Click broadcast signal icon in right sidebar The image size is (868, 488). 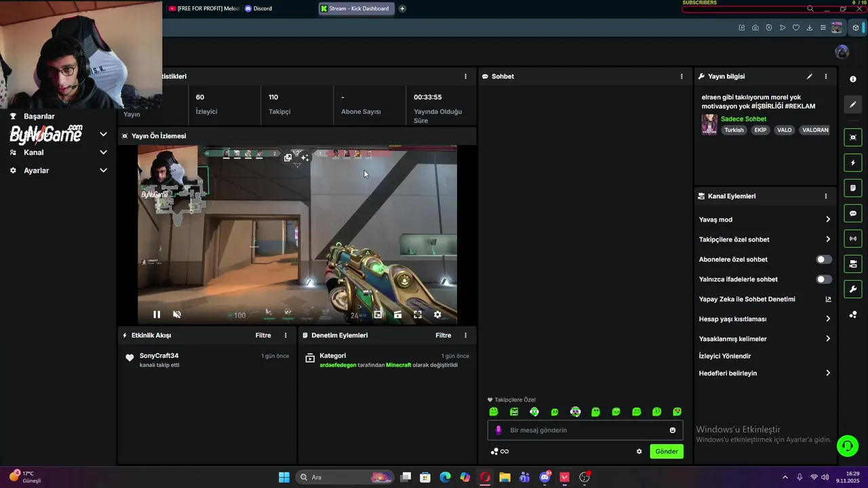tap(853, 239)
